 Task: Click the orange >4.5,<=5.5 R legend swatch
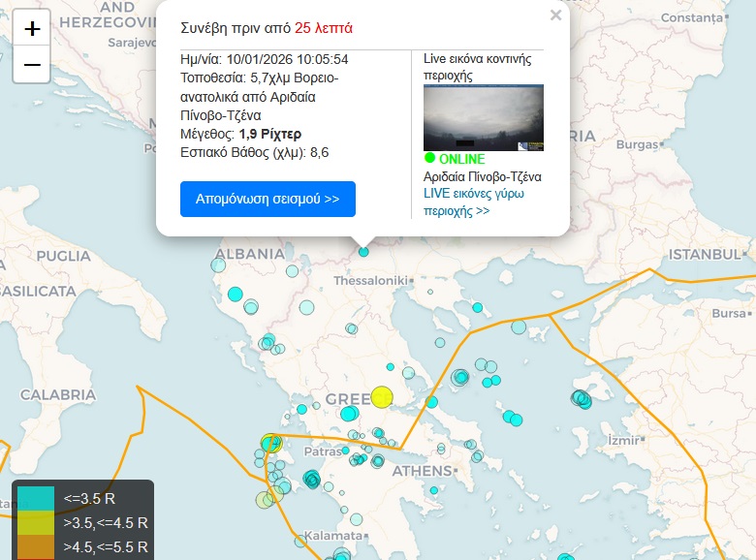(36, 547)
